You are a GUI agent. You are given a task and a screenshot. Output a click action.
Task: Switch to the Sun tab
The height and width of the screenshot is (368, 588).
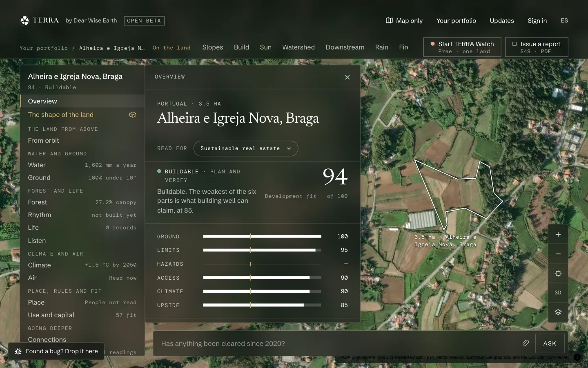(x=265, y=47)
